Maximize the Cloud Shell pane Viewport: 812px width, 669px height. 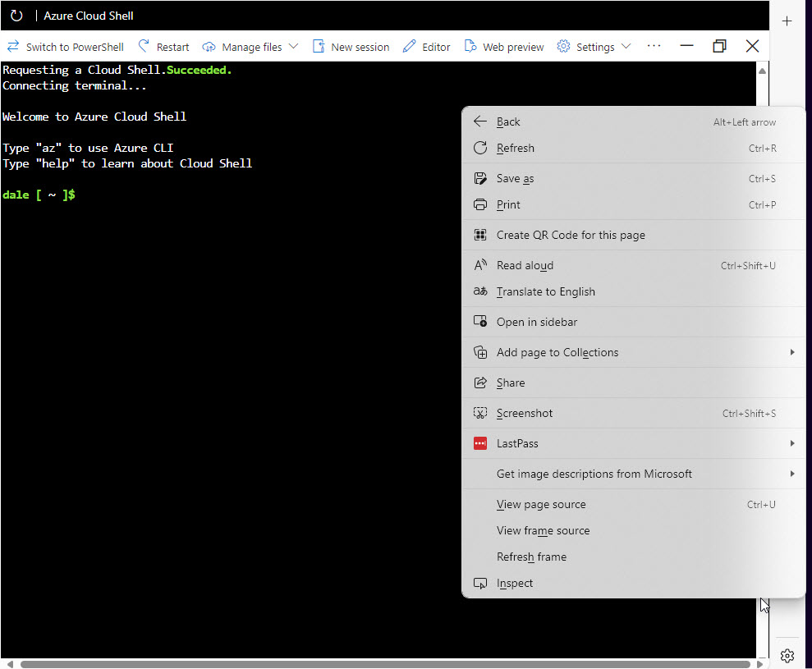[x=719, y=46]
